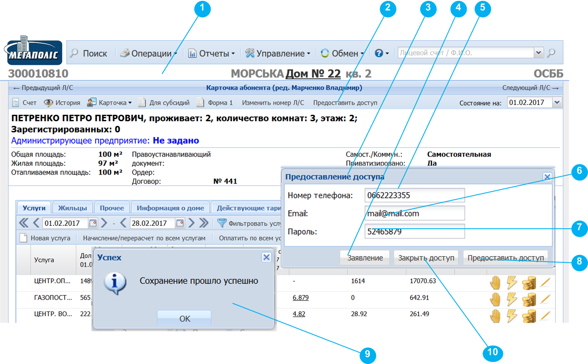Switch to the Прочее tab
This screenshot has width=588, height=364.
tap(112, 208)
